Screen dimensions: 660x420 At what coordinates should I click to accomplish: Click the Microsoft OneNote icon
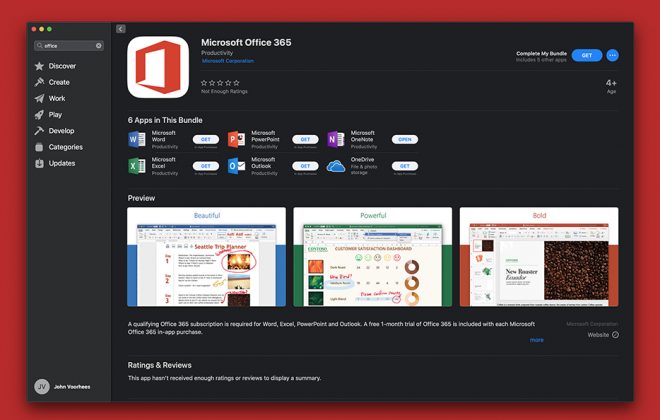pos(335,139)
